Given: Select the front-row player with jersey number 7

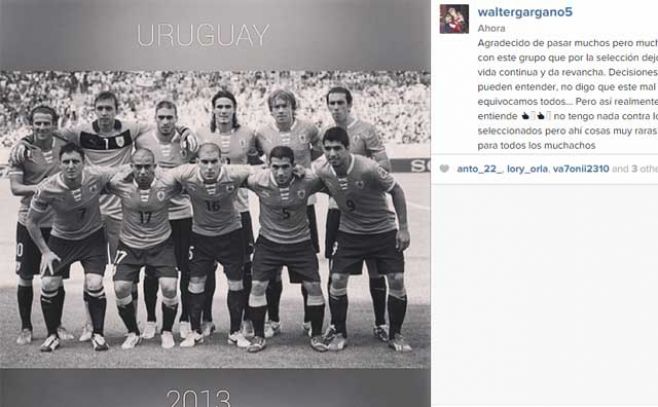Looking at the screenshot, I should click(72, 245).
